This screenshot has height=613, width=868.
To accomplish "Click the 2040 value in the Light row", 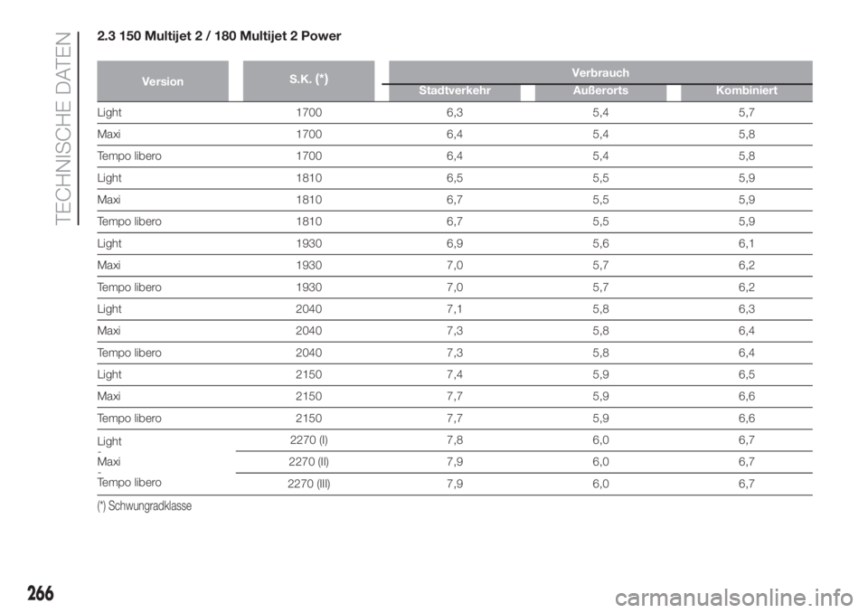I will 309,309.
